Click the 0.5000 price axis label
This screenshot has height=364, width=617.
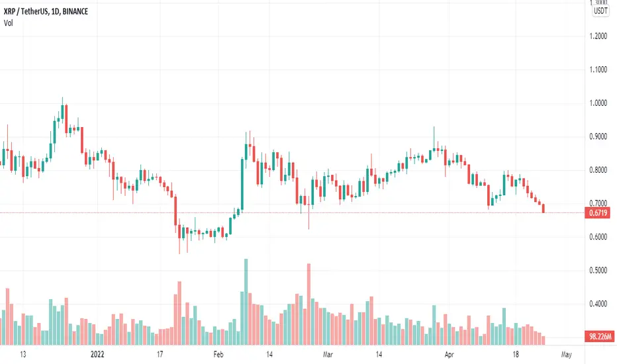tap(598, 270)
